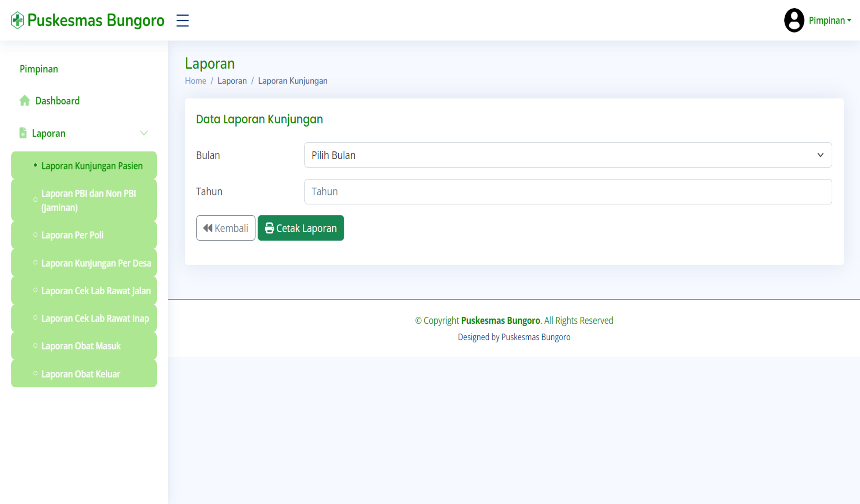This screenshot has width=860, height=504.
Task: Open Laporan Obat Keluar
Action: coord(81,374)
